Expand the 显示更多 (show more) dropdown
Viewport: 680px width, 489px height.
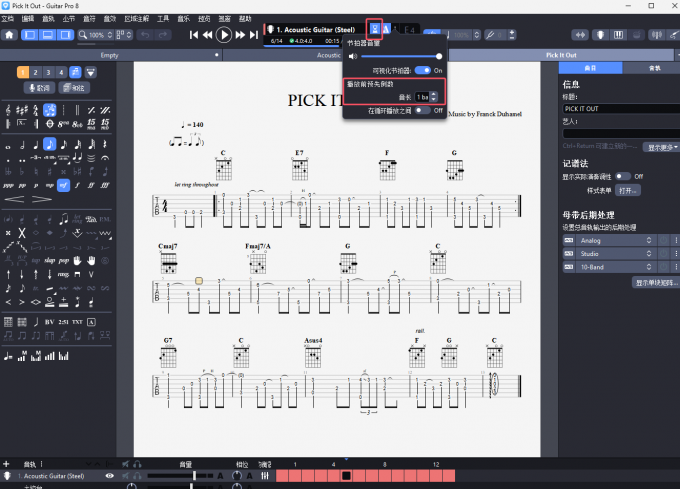662,147
